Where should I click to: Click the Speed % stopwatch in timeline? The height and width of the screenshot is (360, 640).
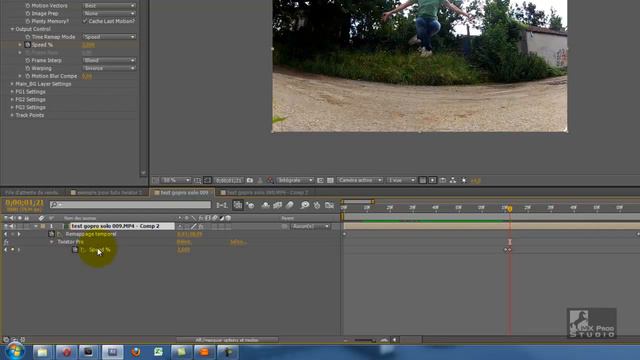(x=75, y=250)
